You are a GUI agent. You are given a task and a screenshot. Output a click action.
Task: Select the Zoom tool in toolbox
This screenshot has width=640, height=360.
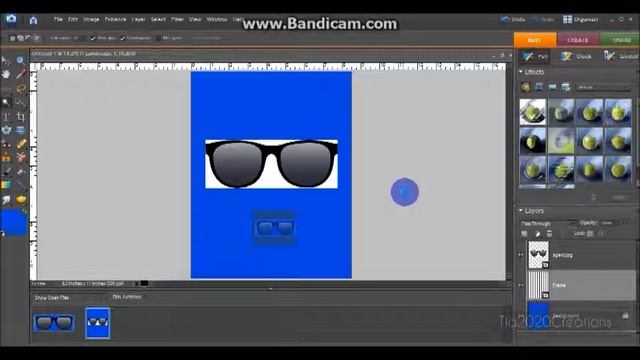(20, 60)
